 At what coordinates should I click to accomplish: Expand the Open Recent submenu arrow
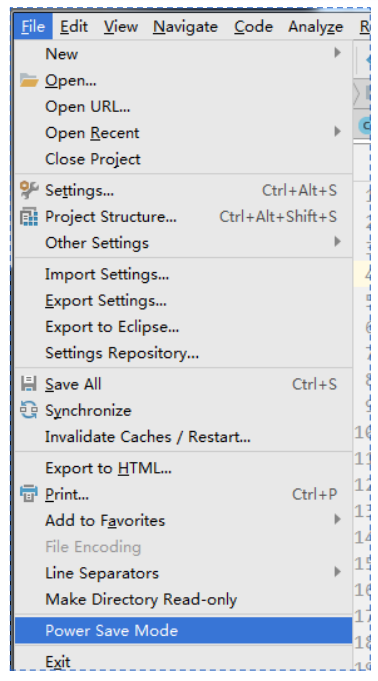(338, 132)
